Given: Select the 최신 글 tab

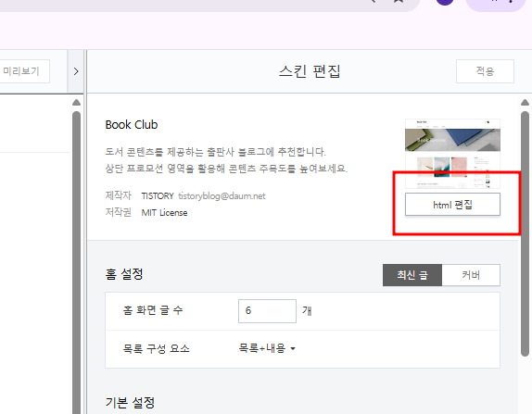Looking at the screenshot, I should [412, 275].
